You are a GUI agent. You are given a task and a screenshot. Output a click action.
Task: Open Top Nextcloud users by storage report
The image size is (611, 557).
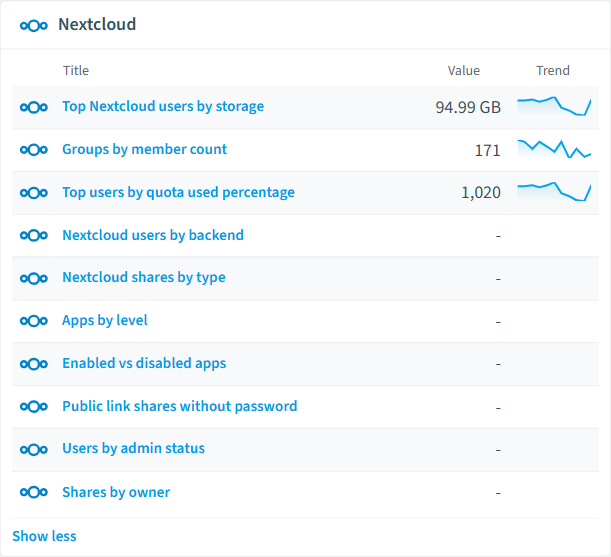(163, 106)
